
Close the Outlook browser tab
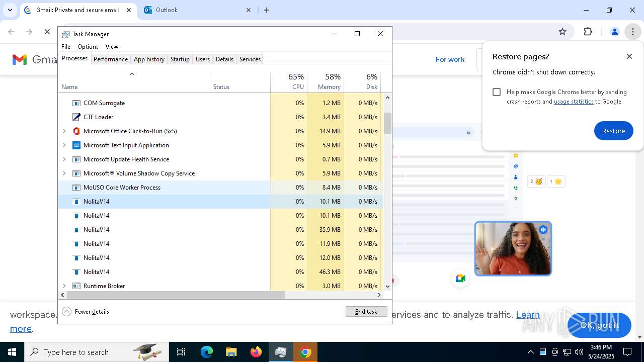click(249, 10)
